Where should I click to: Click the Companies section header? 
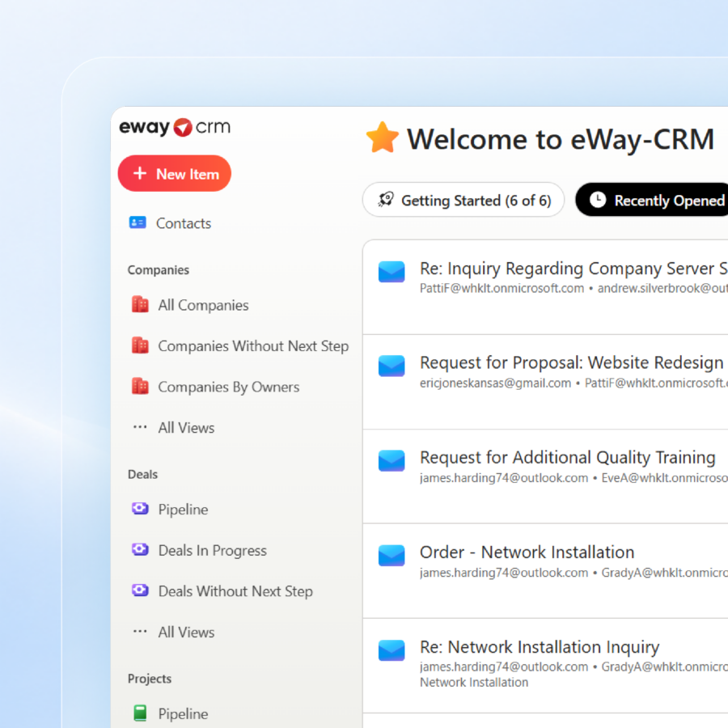[x=159, y=269]
